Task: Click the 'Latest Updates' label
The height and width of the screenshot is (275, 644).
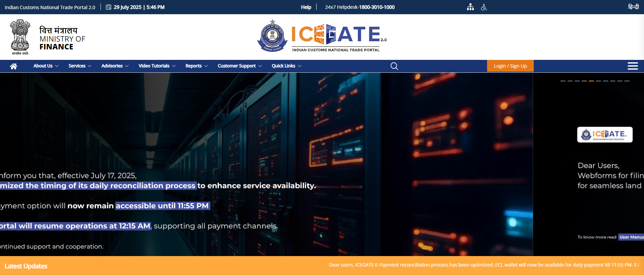Action: pyautogui.click(x=26, y=266)
